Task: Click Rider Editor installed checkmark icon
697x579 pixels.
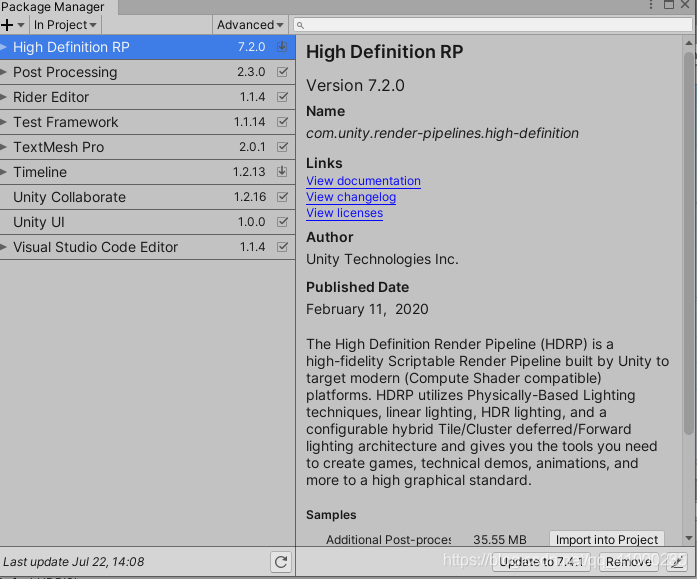Action: click(x=282, y=96)
